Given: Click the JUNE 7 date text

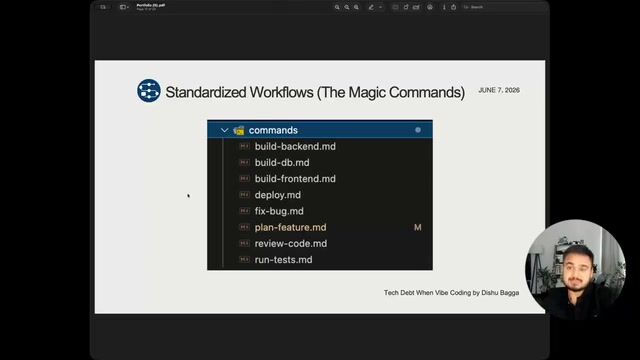Looking at the screenshot, I should tap(499, 90).
